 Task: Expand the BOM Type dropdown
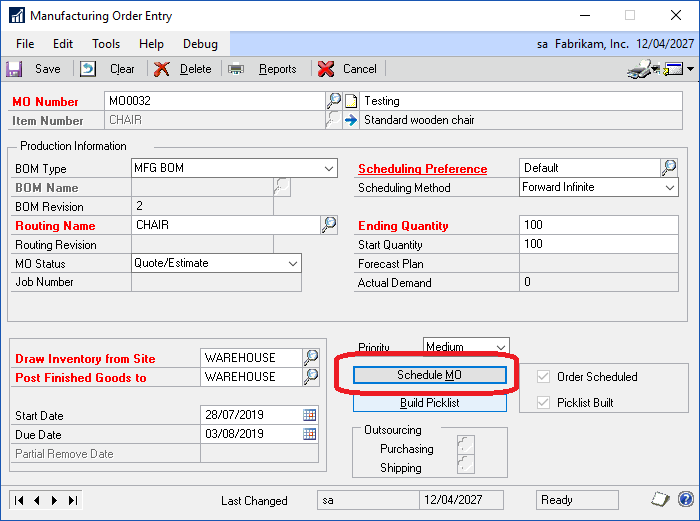pyautogui.click(x=329, y=168)
